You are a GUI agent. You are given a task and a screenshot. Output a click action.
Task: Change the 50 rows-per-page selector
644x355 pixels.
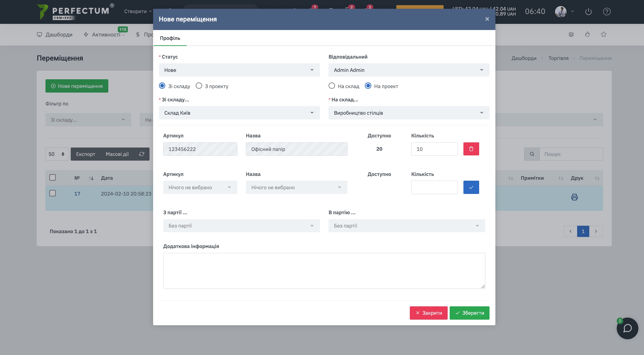click(x=57, y=154)
